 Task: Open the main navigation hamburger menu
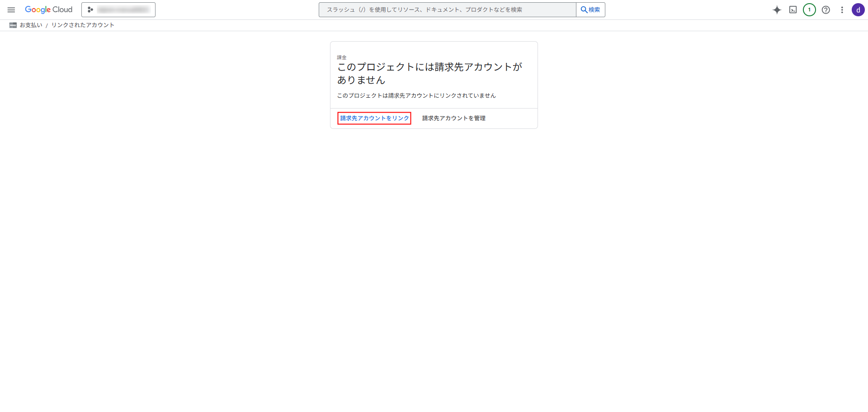coord(11,10)
